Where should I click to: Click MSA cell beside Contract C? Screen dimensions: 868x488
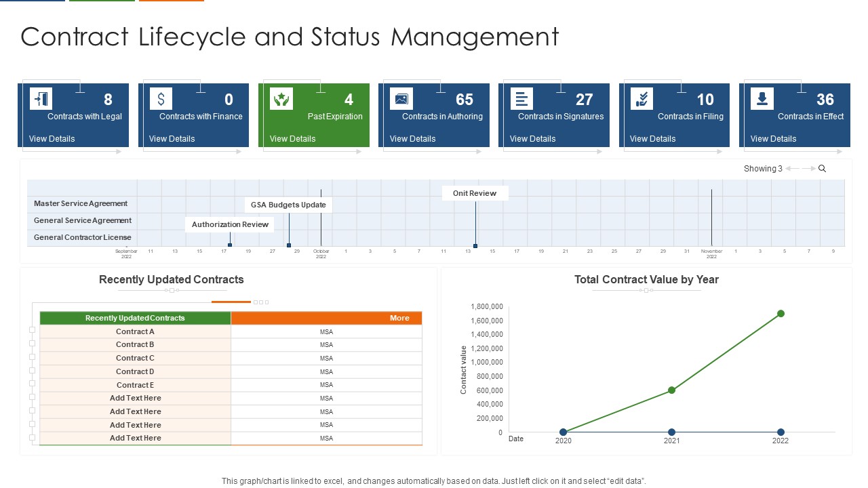click(327, 358)
